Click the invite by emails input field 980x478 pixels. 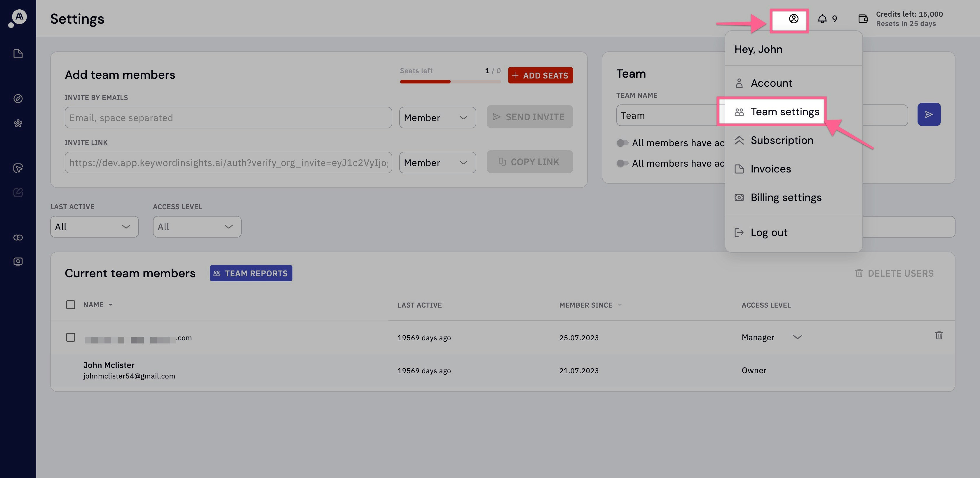[228, 118]
